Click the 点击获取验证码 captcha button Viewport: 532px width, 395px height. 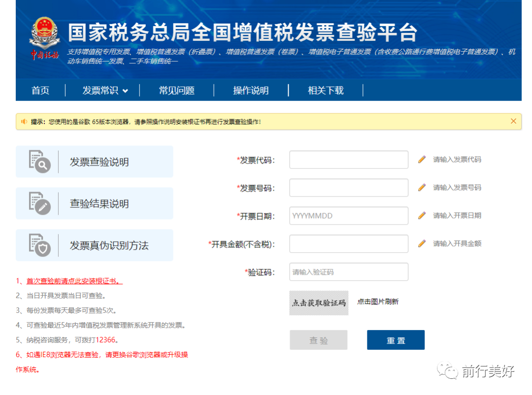click(x=319, y=303)
